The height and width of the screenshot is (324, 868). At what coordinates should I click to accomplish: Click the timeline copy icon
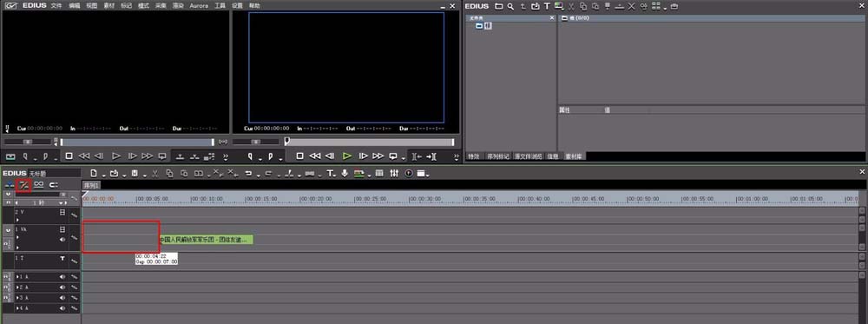pos(169,174)
